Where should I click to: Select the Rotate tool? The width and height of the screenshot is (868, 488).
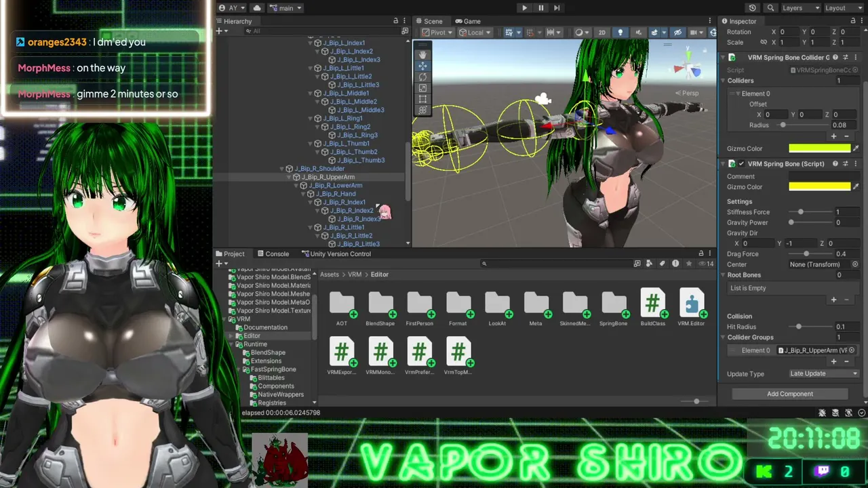pyautogui.click(x=422, y=77)
